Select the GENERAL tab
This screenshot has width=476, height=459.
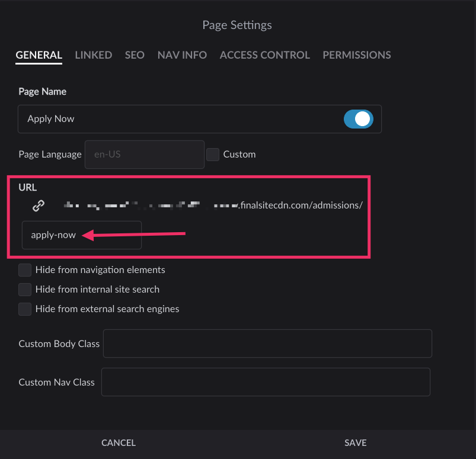pos(39,55)
